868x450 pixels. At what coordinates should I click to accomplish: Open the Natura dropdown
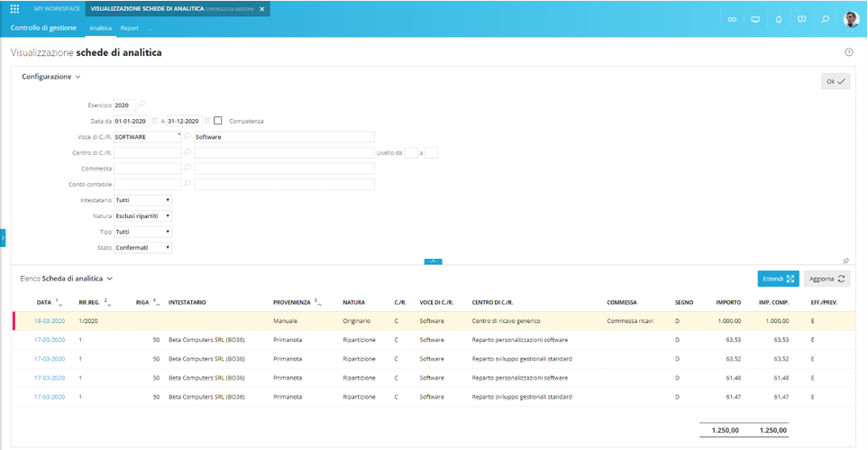click(x=143, y=216)
